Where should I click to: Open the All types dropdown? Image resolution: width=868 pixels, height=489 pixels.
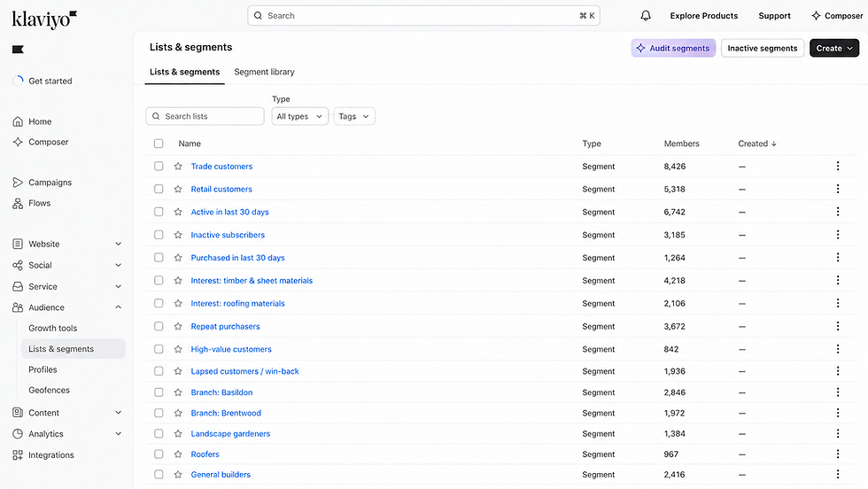point(299,116)
